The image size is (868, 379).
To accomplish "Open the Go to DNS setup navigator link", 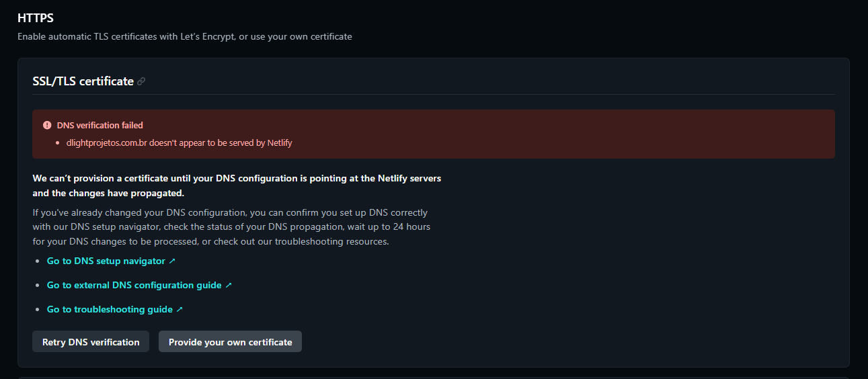I will pyautogui.click(x=106, y=261).
